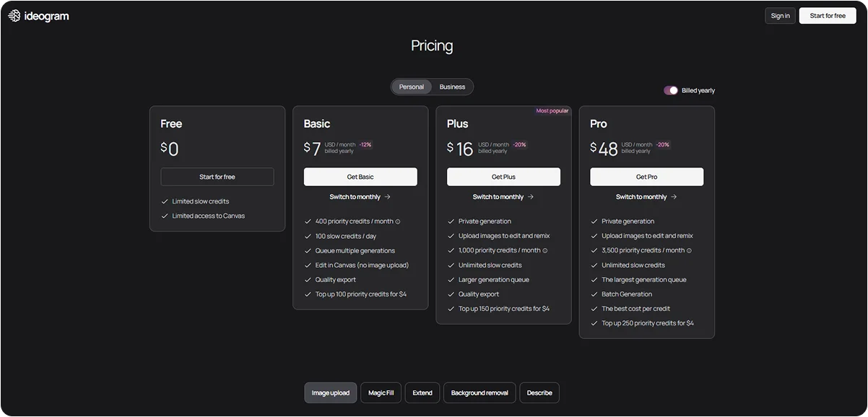Select the Extend feature tab

pos(422,392)
